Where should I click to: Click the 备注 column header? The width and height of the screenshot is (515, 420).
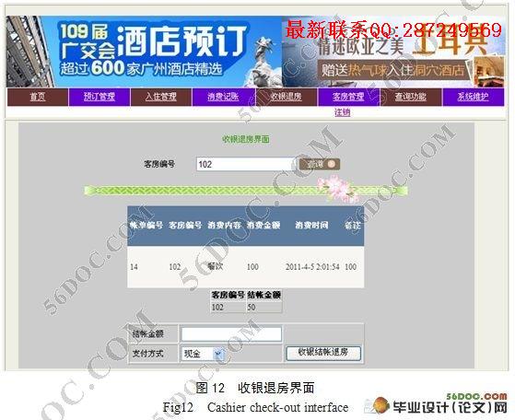click(x=353, y=226)
